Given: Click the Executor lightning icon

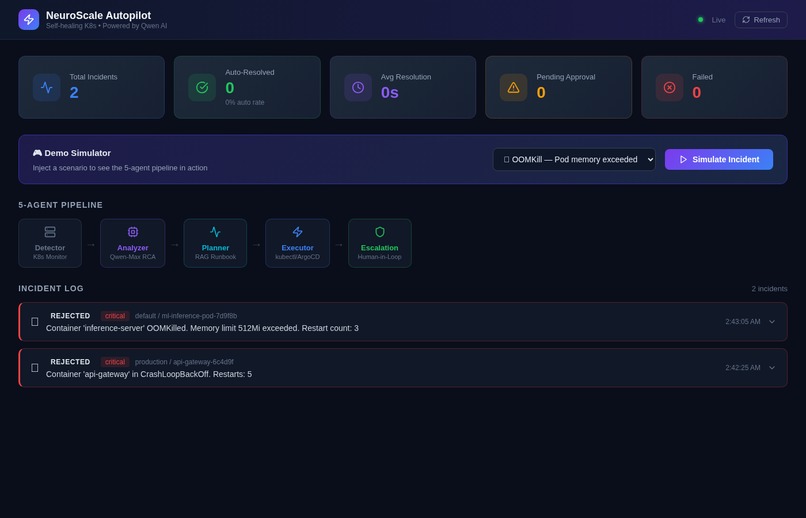Looking at the screenshot, I should (x=298, y=232).
